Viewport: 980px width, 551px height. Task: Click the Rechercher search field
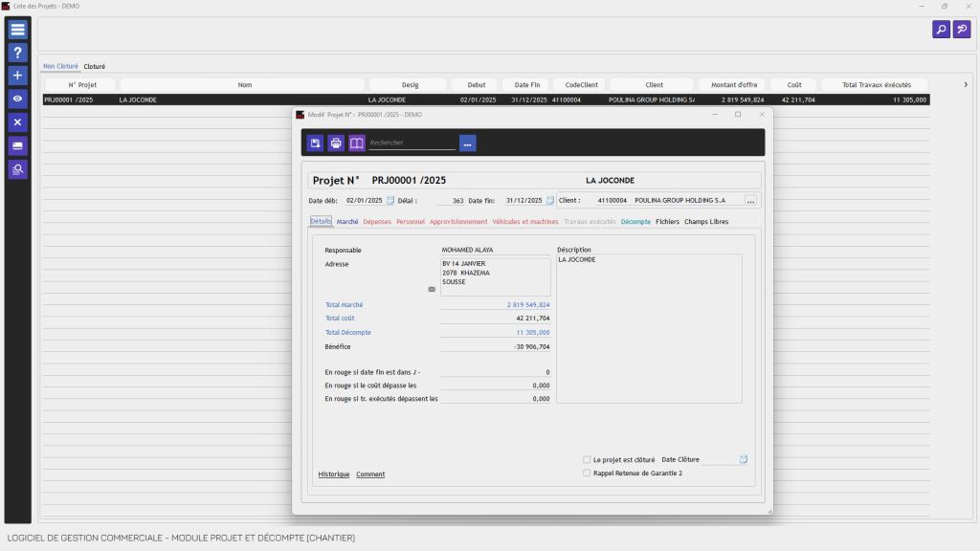(x=412, y=143)
